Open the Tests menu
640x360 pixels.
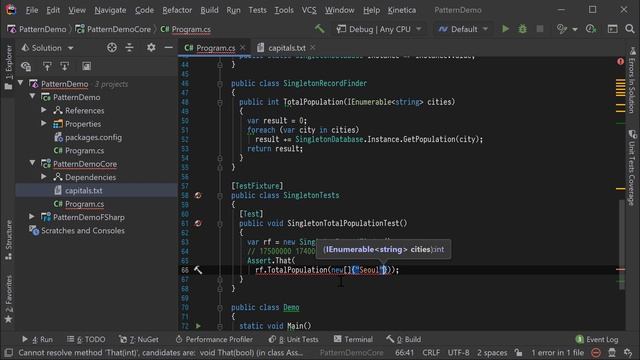258,10
